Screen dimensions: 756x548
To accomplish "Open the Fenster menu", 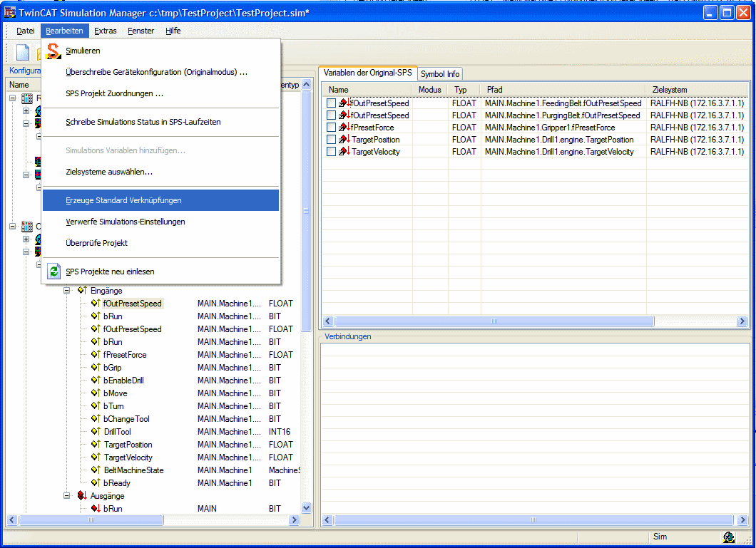I will coord(141,31).
